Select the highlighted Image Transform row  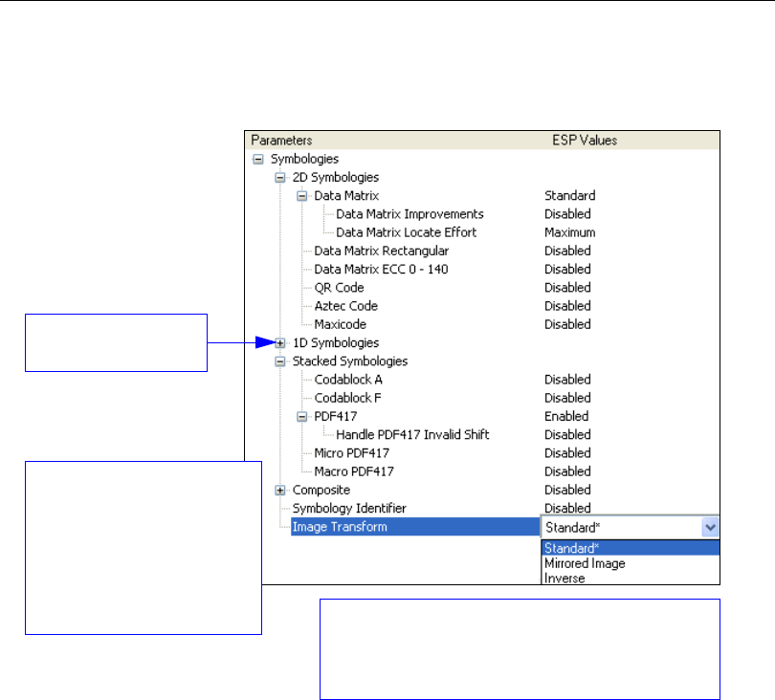[415, 527]
